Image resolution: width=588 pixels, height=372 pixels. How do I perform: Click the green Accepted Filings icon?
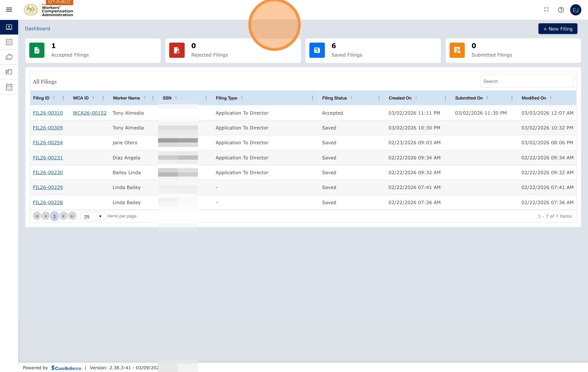[x=37, y=50]
